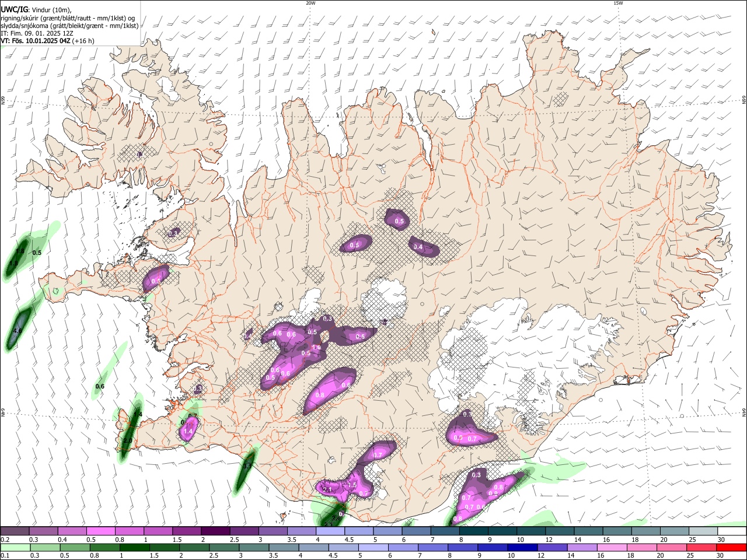The height and width of the screenshot is (560, 747).
Task: Click the '2.0' value on the Reykjanes green streak
Action: (128, 440)
